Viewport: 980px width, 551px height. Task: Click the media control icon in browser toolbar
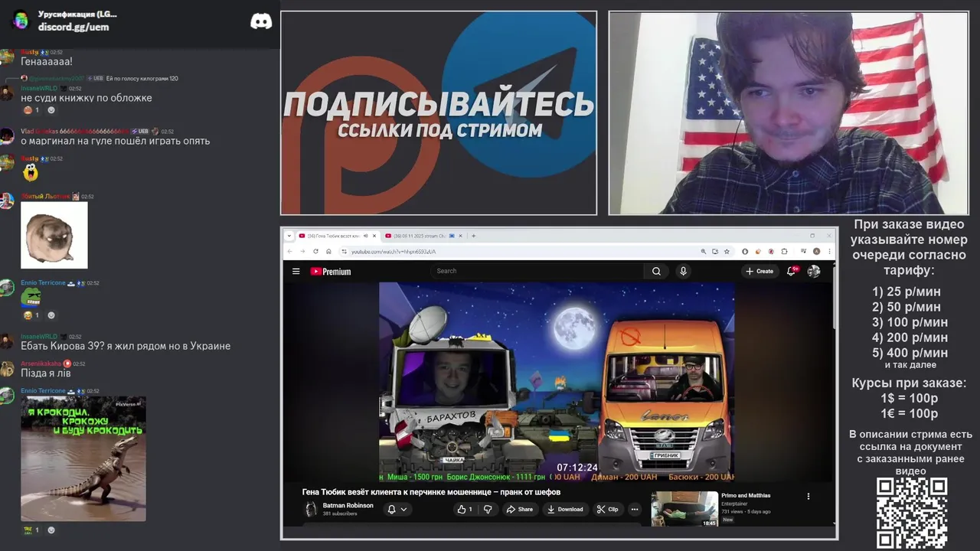pos(802,251)
